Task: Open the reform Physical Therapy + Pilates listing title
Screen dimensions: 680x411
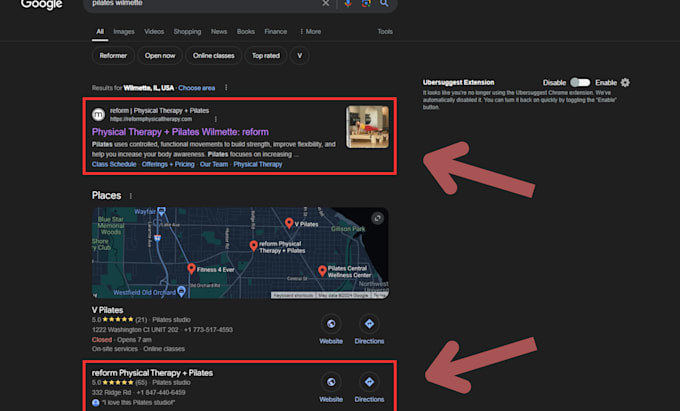Action: pyautogui.click(x=152, y=373)
